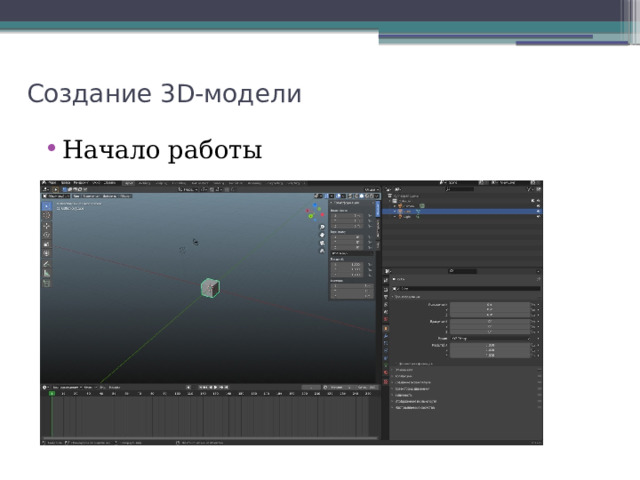Select the Annotate pencil tool
This screenshot has height=480, width=640.
(46, 264)
